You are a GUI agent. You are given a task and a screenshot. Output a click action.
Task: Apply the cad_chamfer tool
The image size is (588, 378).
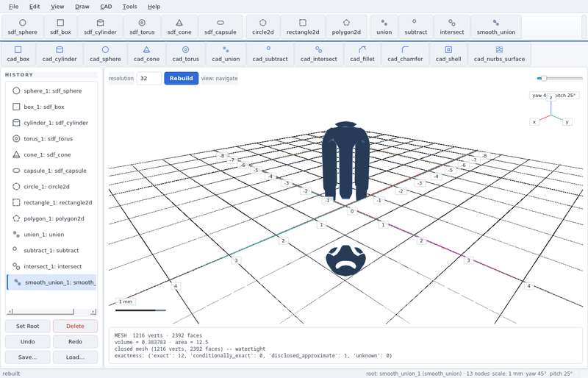[x=405, y=54]
